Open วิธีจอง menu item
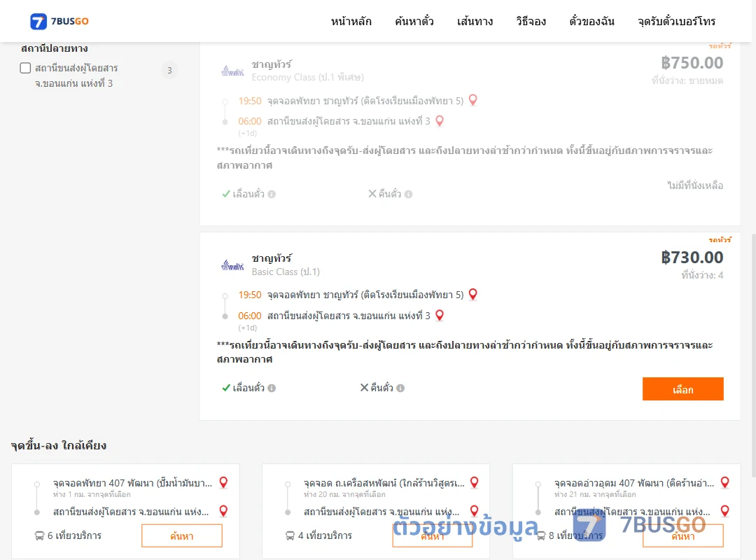Image resolution: width=756 pixels, height=560 pixels. pyautogui.click(x=531, y=21)
